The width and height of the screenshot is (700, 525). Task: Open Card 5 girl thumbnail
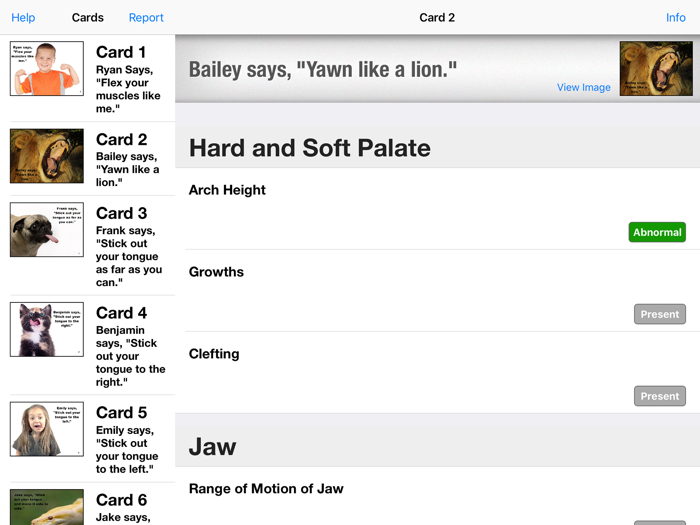(x=46, y=429)
